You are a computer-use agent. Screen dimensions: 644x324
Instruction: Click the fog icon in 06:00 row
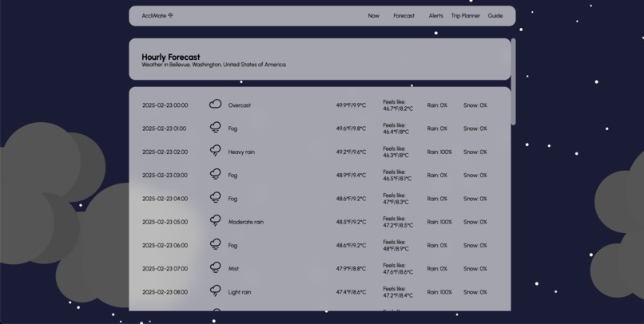click(215, 244)
